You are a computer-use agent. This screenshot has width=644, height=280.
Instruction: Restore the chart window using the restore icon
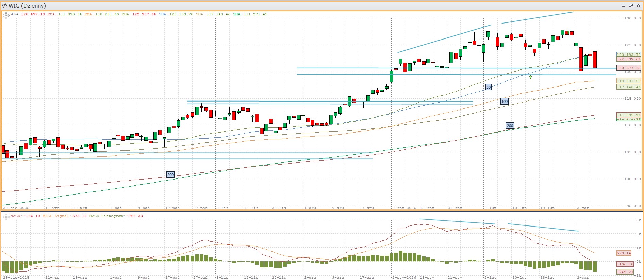(630, 6)
